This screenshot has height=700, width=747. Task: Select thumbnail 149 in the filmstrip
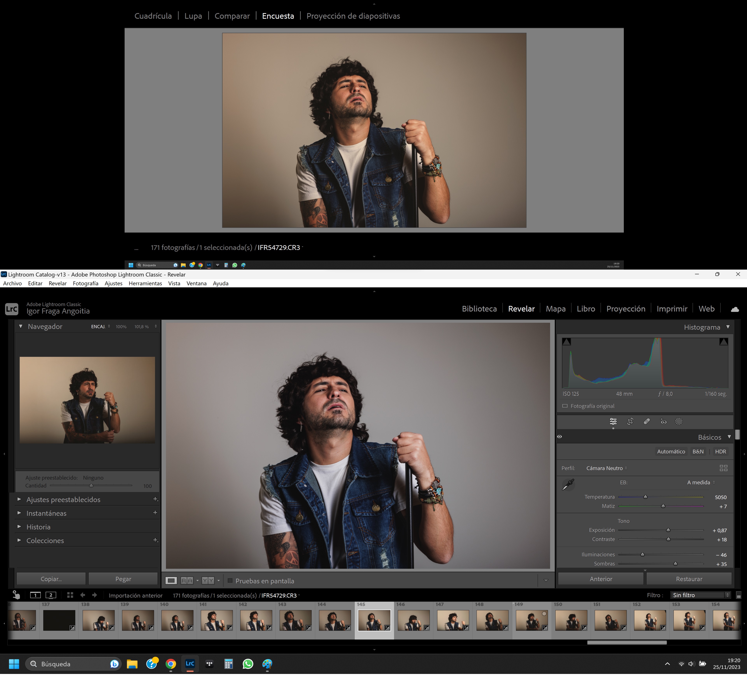(x=532, y=620)
